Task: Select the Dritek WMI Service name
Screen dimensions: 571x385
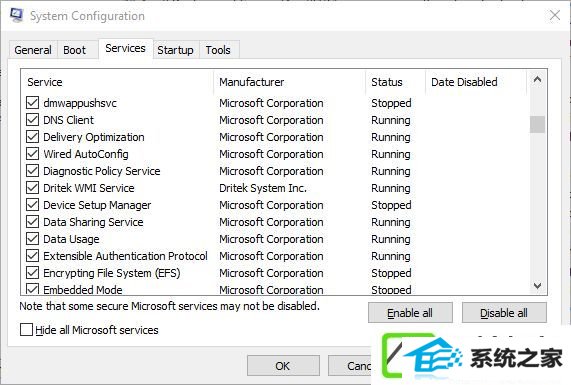Action: pyautogui.click(x=89, y=188)
